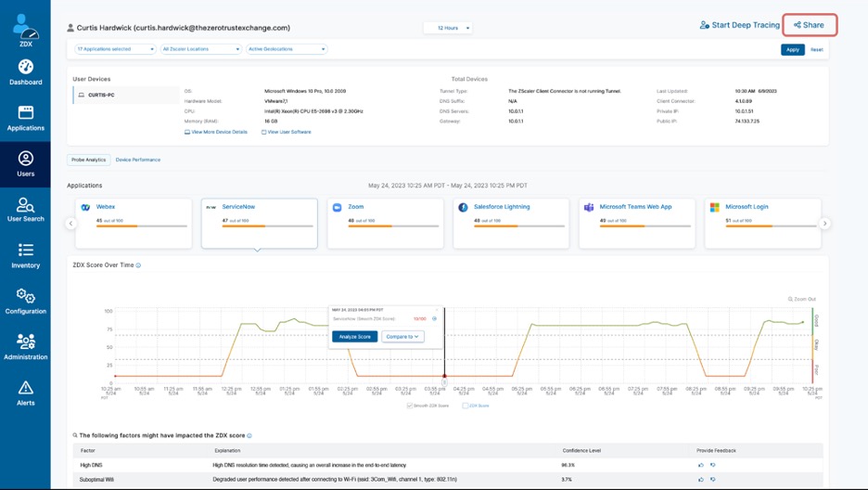Viewport: 868px width, 490px height.
Task: Enable the ZDX Score checkbox
Action: [466, 406]
